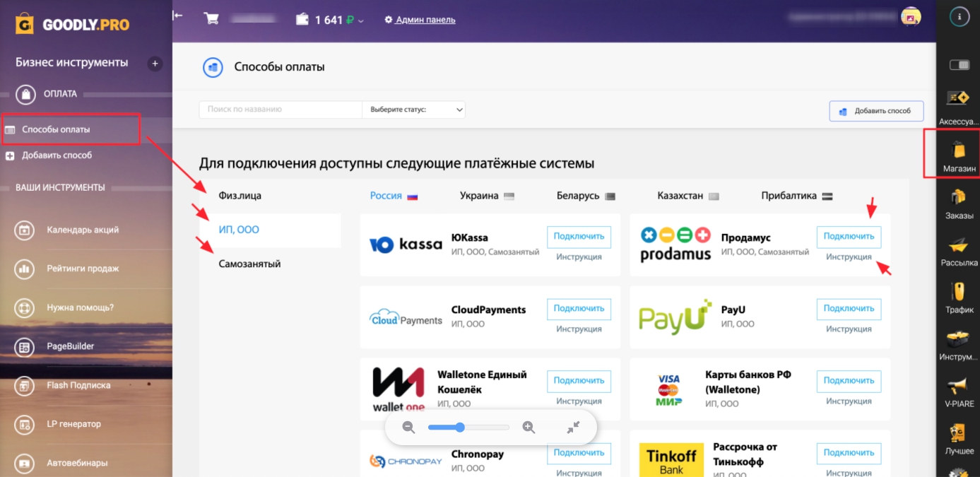Select the Украина country tab

[x=487, y=196]
